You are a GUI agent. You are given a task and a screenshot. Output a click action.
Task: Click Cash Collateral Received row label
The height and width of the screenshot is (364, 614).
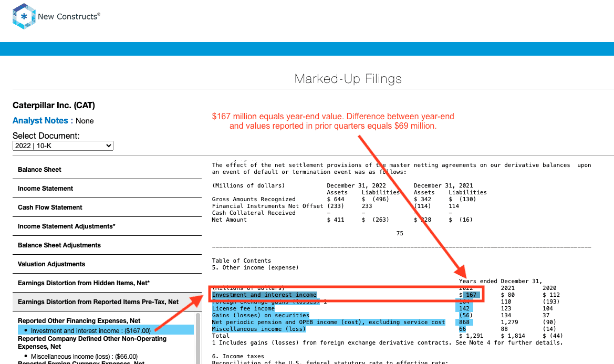click(254, 213)
